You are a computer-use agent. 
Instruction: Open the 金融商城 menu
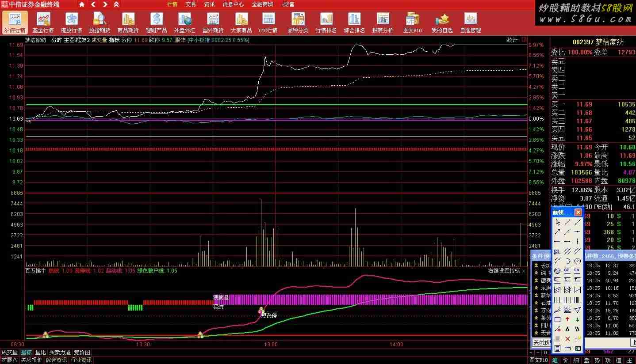263,4
